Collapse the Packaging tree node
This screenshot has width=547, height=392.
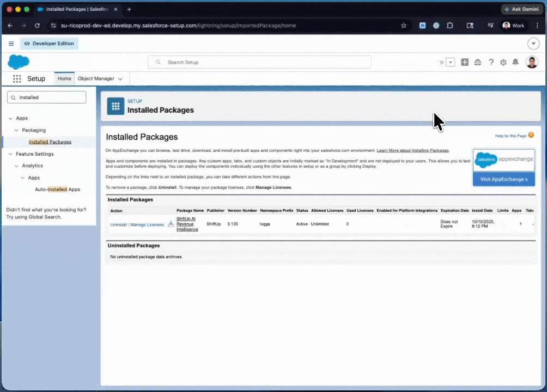(16, 130)
